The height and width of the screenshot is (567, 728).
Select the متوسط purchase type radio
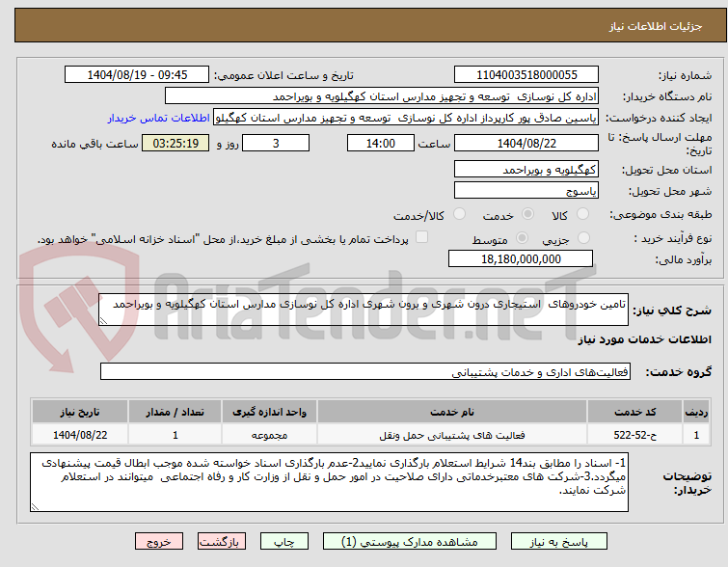523,238
